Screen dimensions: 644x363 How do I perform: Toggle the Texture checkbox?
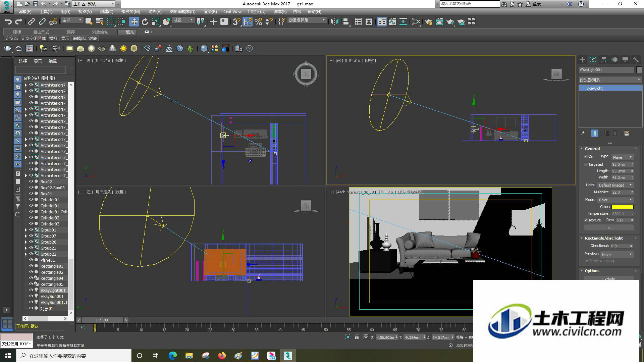click(x=586, y=220)
